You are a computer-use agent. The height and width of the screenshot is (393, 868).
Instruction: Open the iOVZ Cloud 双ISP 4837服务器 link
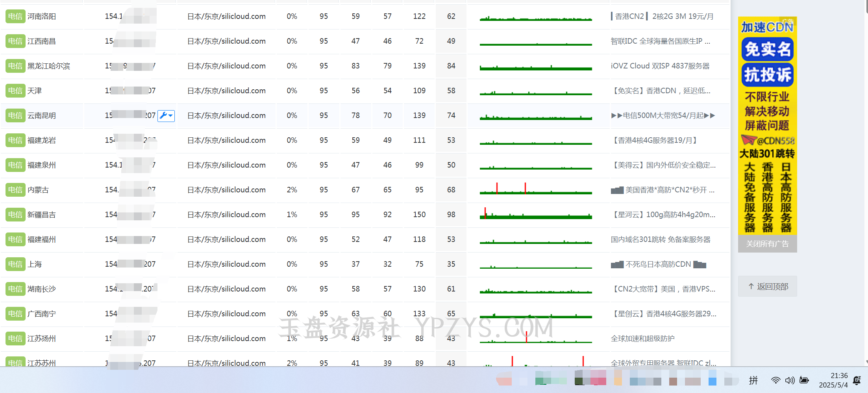click(x=660, y=66)
